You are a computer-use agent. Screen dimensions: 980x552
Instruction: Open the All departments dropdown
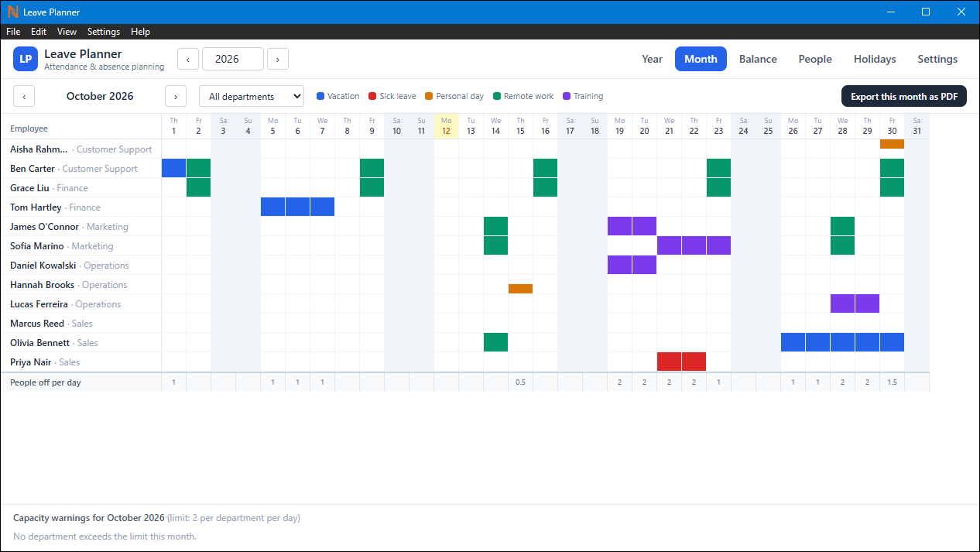[x=252, y=96]
